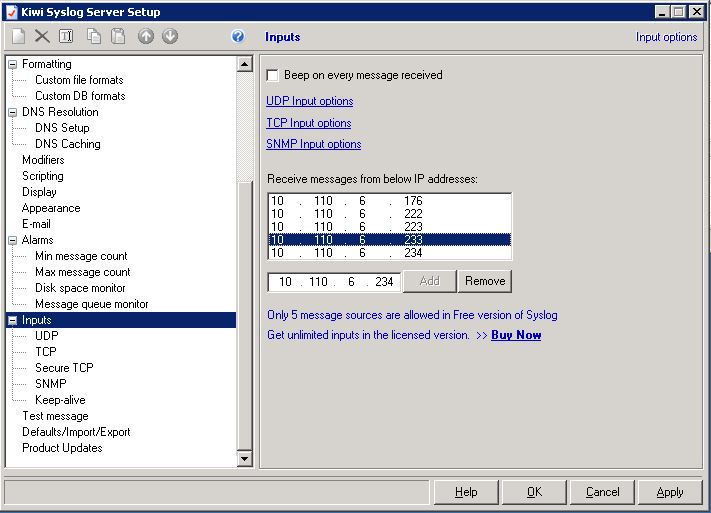
Task: Open help with the blue question icon
Action: (238, 37)
